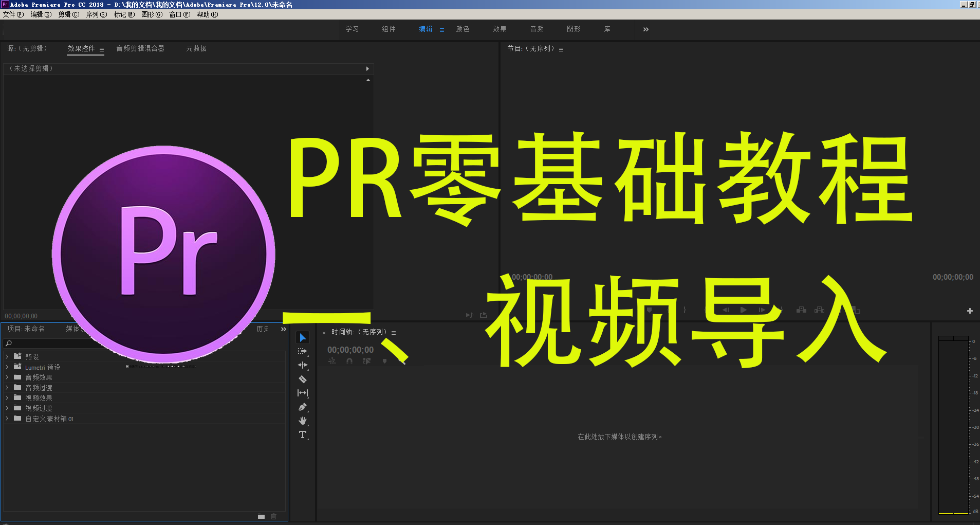Enable Add Marker toggle in timeline header
980x525 pixels.
click(x=384, y=360)
